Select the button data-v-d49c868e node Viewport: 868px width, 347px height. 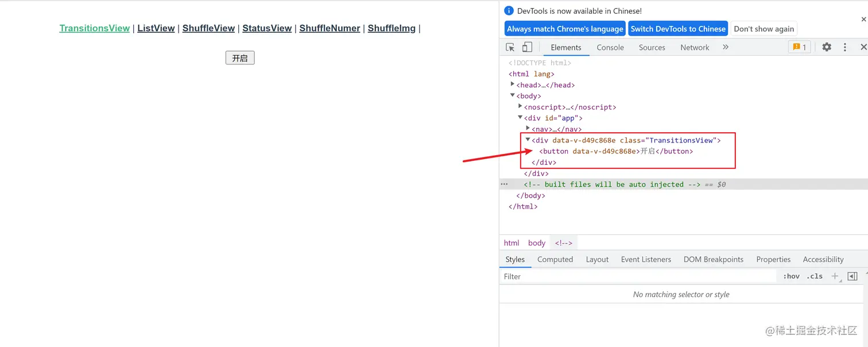pos(616,151)
